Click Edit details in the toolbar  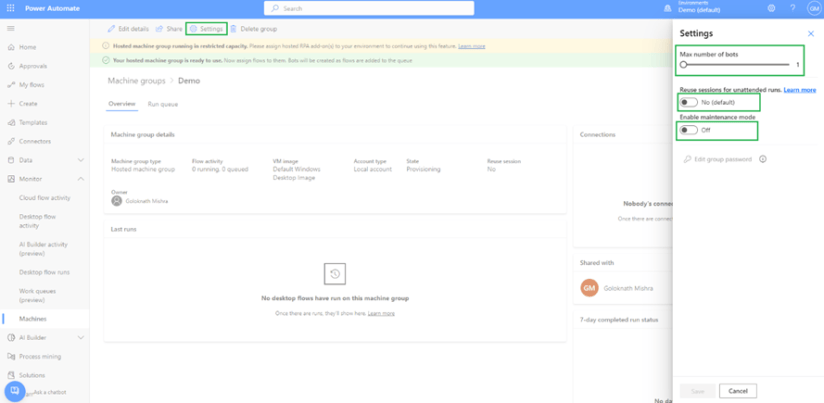tap(128, 29)
